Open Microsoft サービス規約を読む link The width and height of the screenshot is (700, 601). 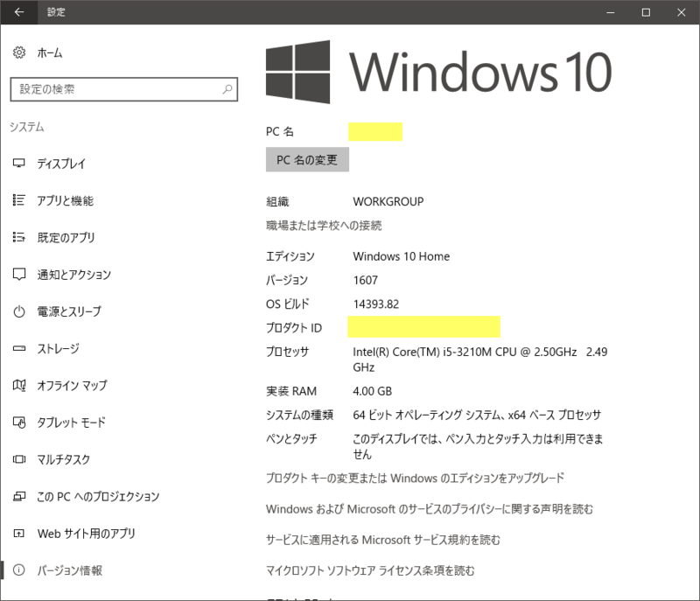tap(383, 540)
